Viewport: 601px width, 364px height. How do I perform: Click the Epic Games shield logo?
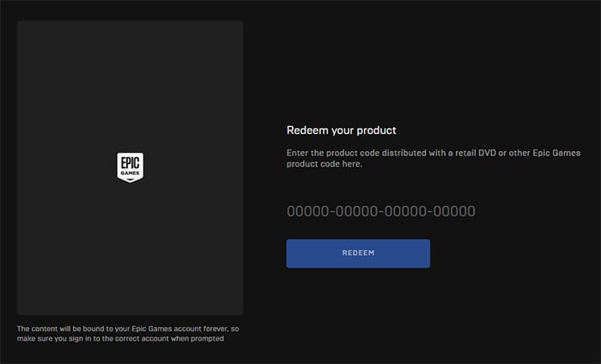(x=130, y=167)
